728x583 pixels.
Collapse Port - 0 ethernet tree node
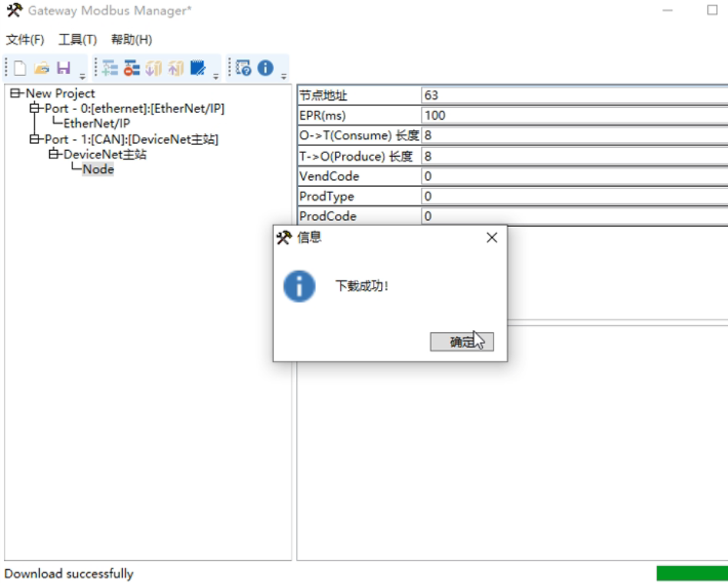point(35,109)
